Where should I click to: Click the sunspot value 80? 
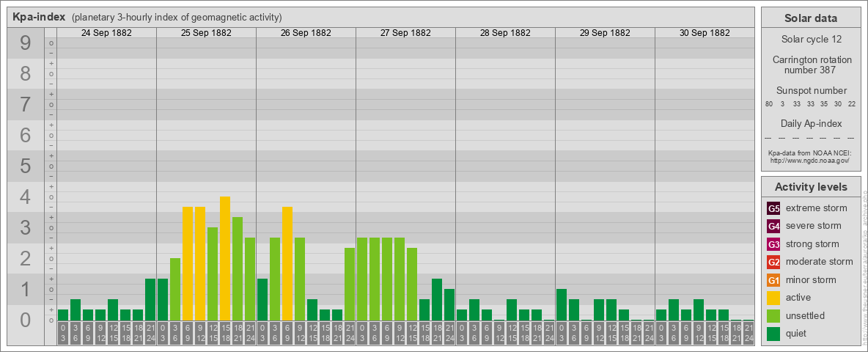click(769, 104)
